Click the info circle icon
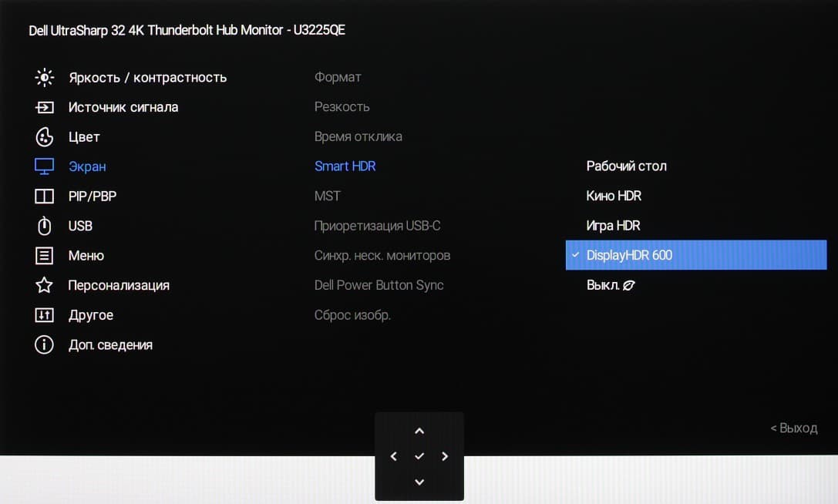 click(45, 344)
